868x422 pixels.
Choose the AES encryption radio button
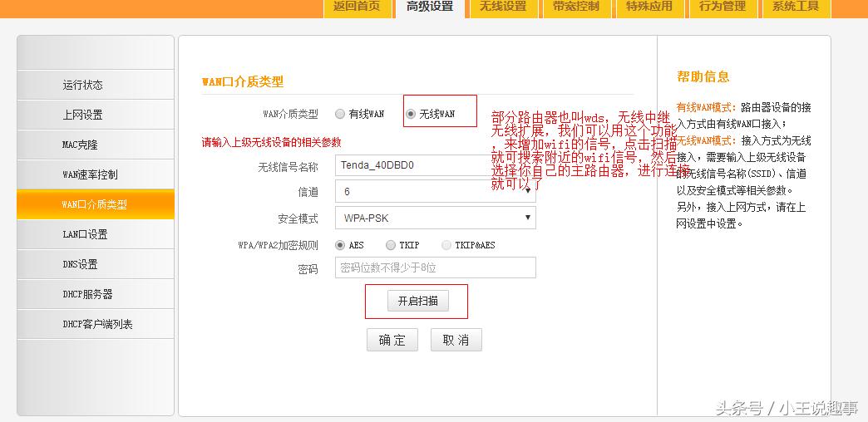coord(340,244)
